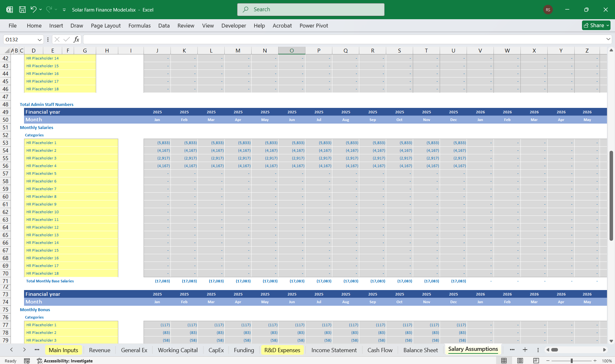Click the Save icon on Quick Access Toolbar
Viewport: 615px width, 364px height.
click(x=22, y=9)
